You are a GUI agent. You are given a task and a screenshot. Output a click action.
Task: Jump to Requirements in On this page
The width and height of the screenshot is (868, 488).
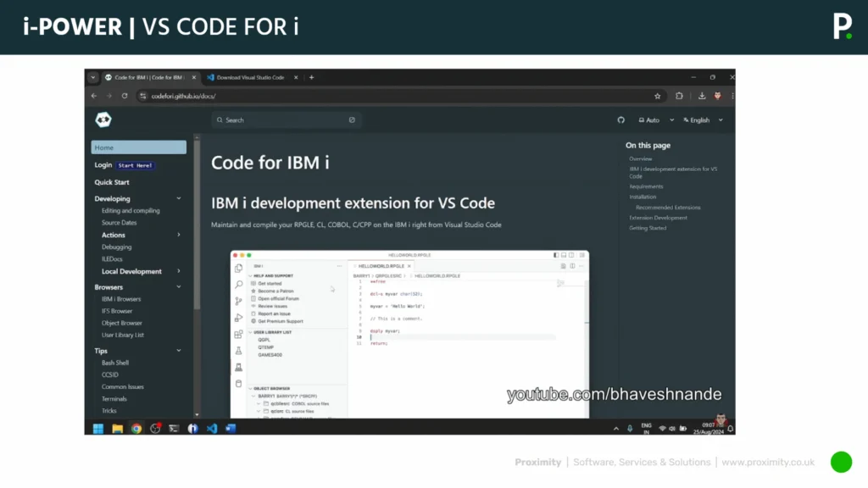pos(646,186)
